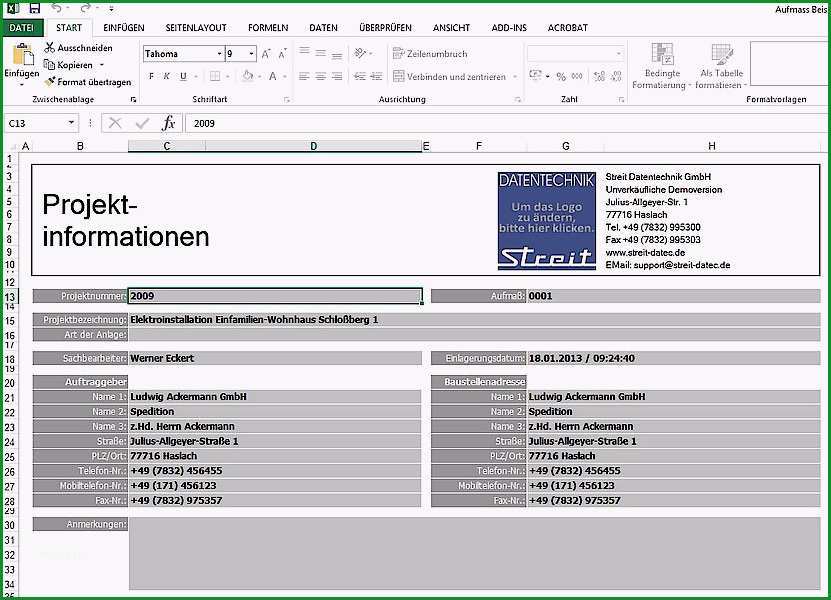Switch to the EINFÜGEN ribbon tab

[x=123, y=28]
